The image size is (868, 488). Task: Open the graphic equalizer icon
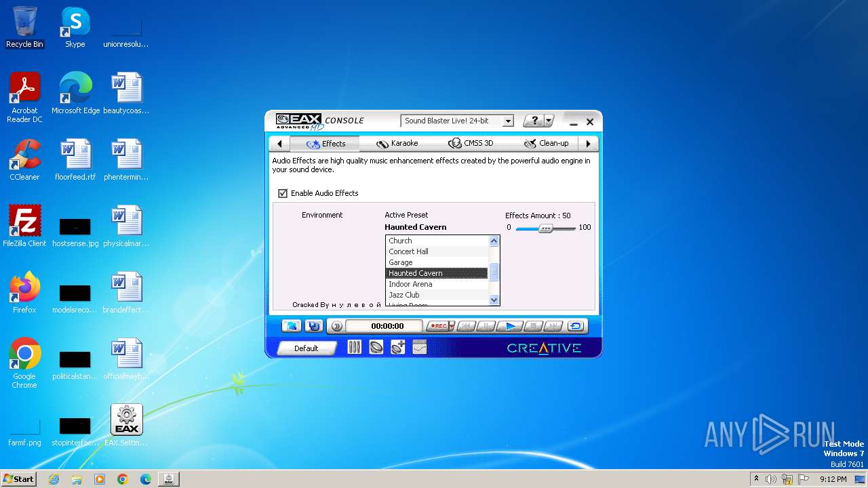click(x=420, y=347)
